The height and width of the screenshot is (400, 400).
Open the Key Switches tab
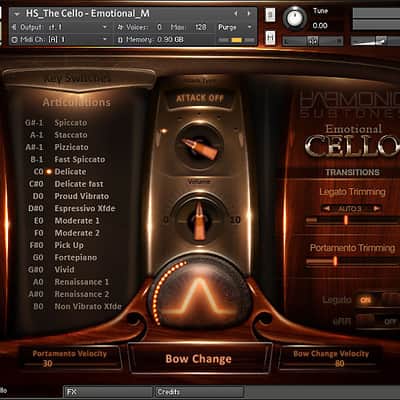point(79,79)
